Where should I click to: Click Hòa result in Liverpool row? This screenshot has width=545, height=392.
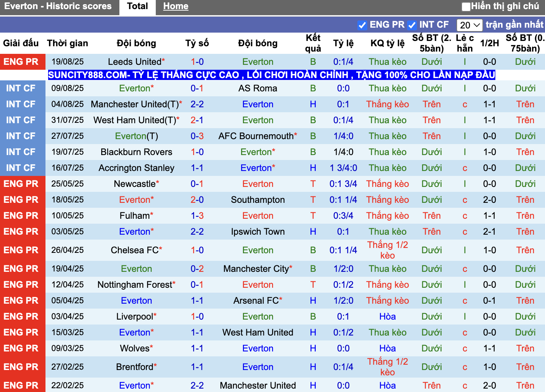tap(388, 317)
